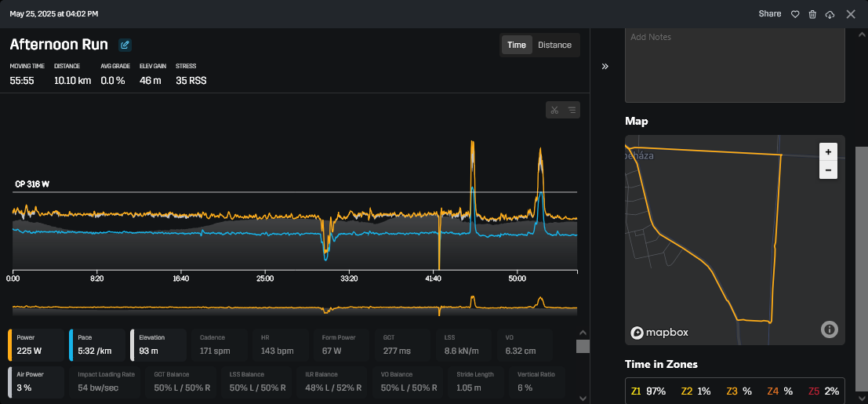Viewport: 868px width, 404px height.
Task: Expand metrics list with the down arrow
Action: [x=583, y=398]
